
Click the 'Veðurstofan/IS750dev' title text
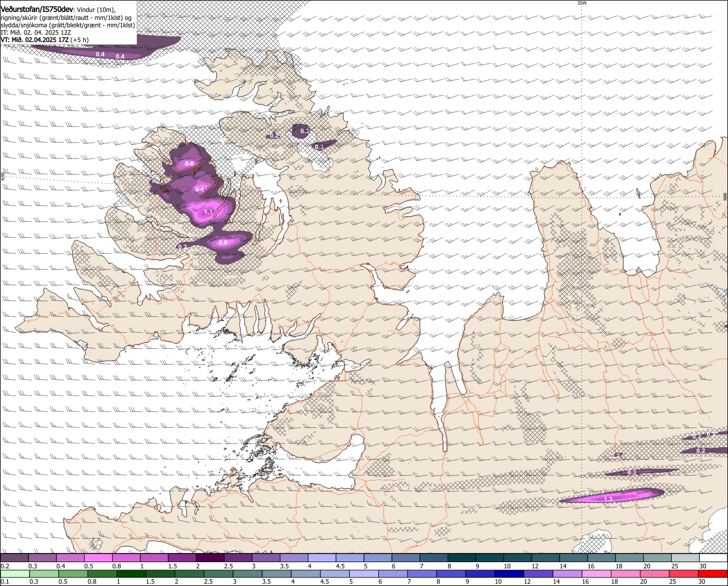(x=38, y=9)
